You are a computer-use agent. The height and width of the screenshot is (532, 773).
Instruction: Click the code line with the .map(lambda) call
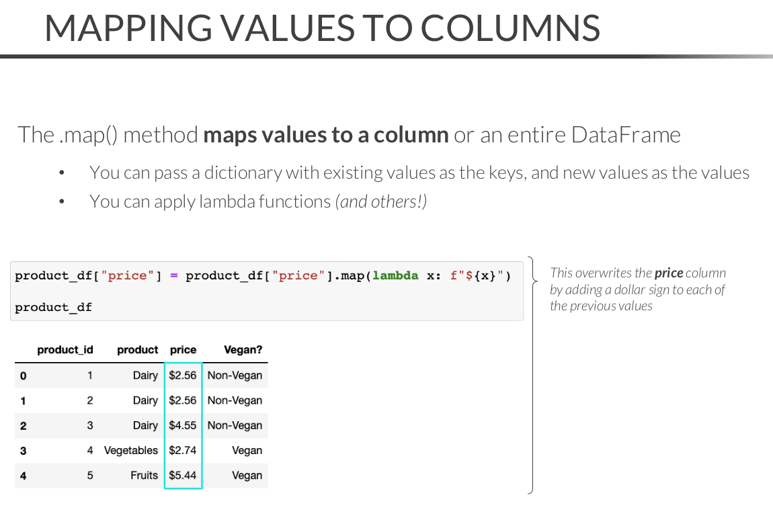(x=263, y=275)
